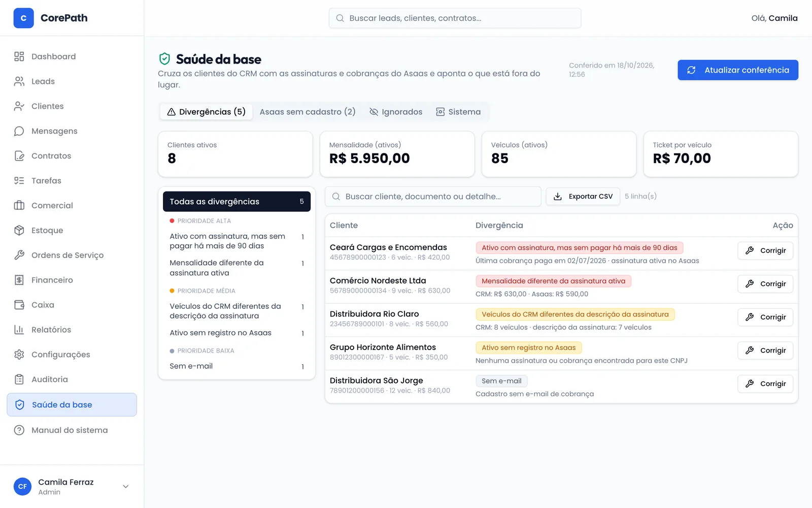Image resolution: width=812 pixels, height=508 pixels.
Task: Open the Caixa wallet icon
Action: pos(19,305)
